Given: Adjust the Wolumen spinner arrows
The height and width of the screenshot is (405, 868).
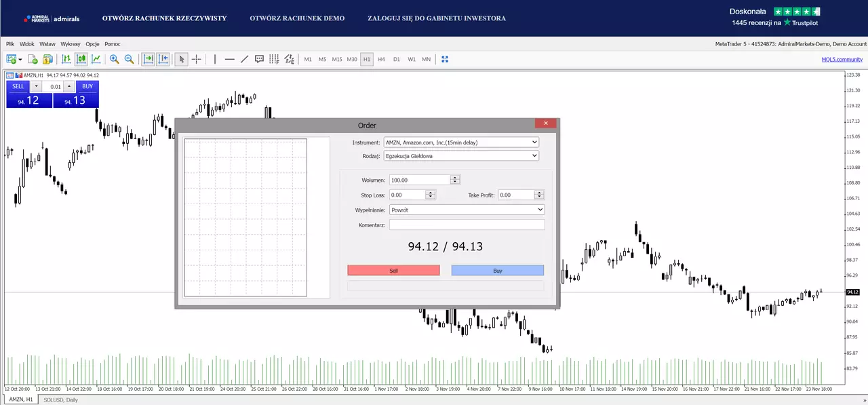Looking at the screenshot, I should point(455,180).
